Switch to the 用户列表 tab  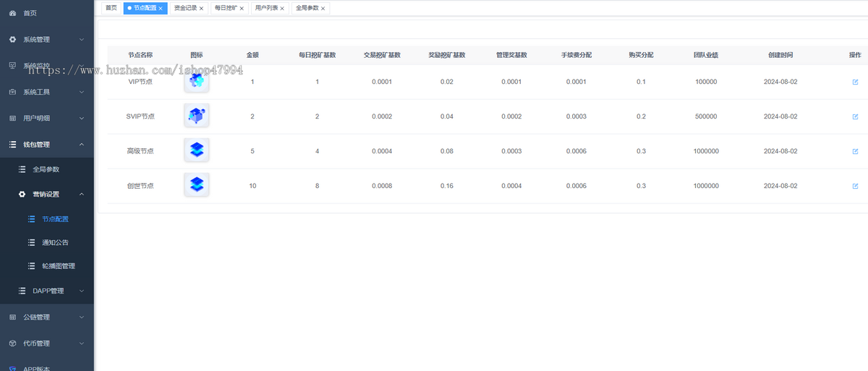[266, 8]
